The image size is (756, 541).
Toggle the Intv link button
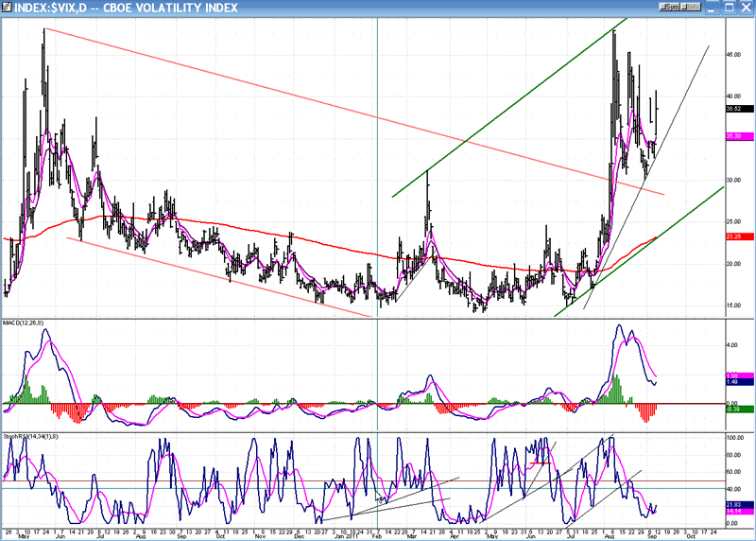(692, 7)
